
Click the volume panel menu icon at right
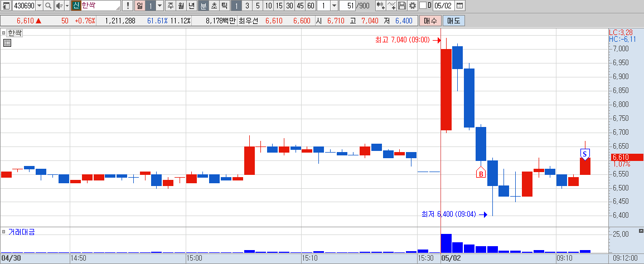tap(641, 231)
